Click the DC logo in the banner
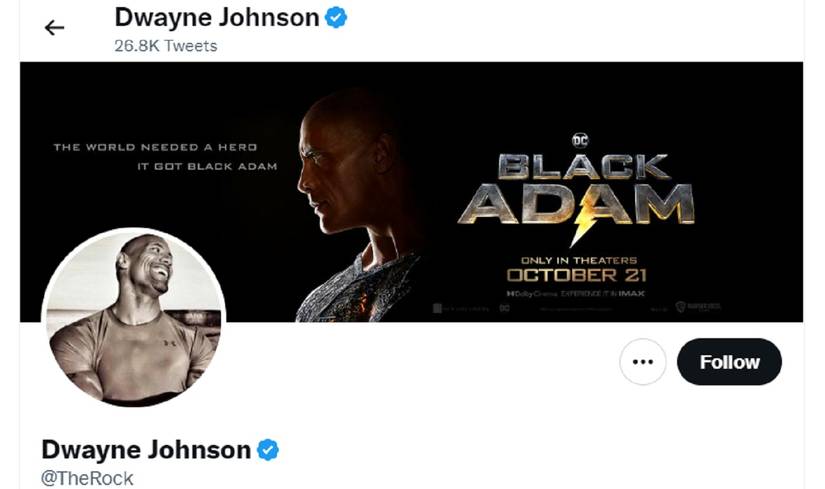Viewport: 825px width, 489px height. point(580,140)
